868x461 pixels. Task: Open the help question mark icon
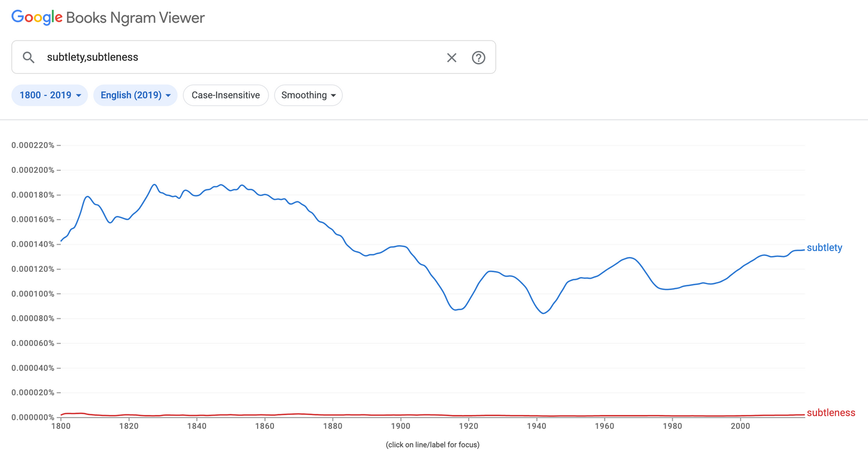(478, 57)
